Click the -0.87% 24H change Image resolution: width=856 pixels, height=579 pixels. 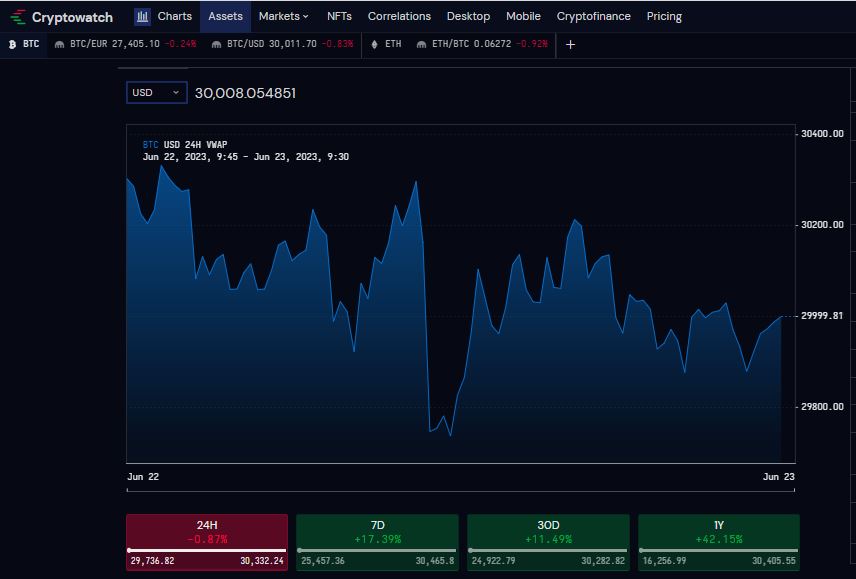207,539
